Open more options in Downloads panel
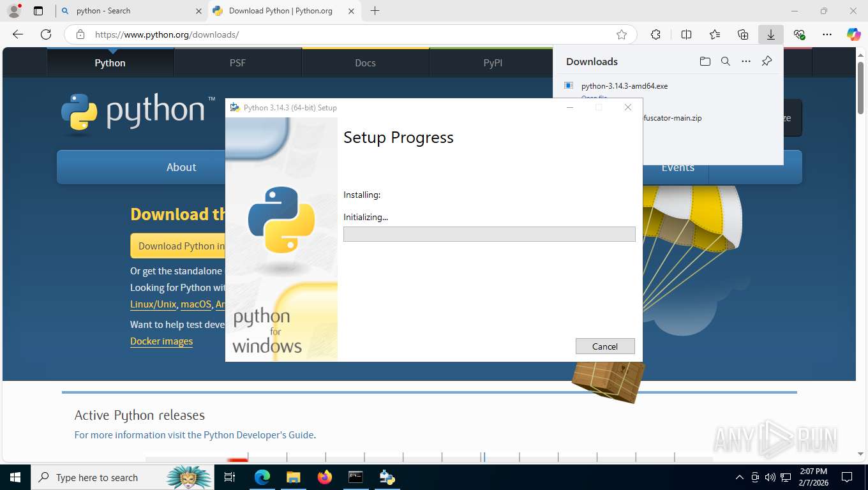Viewport: 868px width, 490px height. coord(746,61)
